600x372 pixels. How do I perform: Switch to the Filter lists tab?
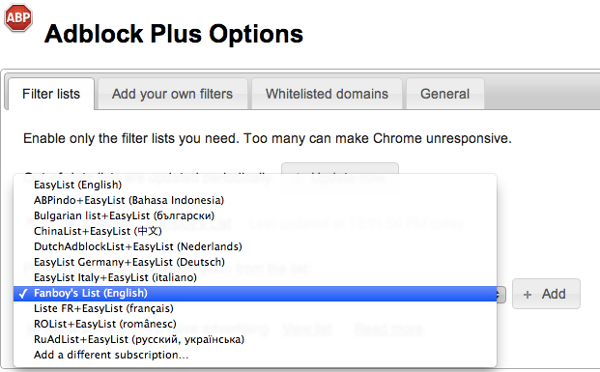[x=51, y=94]
